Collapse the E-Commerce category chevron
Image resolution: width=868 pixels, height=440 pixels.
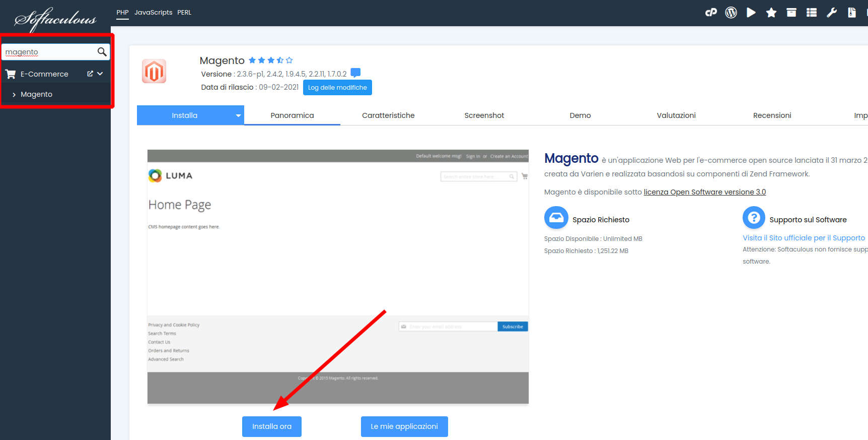[100, 74]
